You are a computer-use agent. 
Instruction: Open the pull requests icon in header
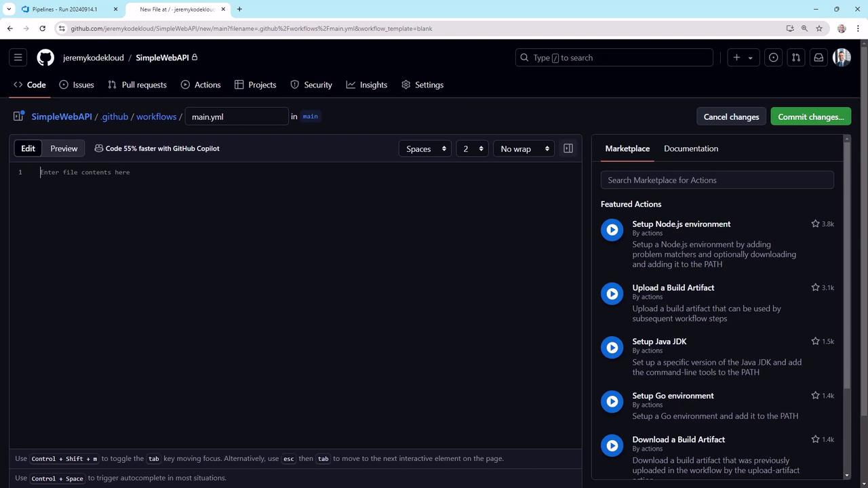click(x=796, y=58)
